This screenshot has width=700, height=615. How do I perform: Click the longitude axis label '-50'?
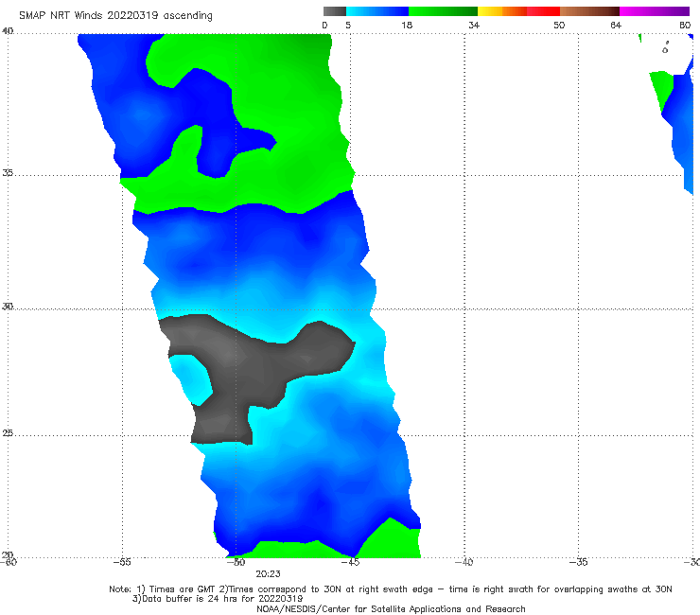pyautogui.click(x=236, y=562)
